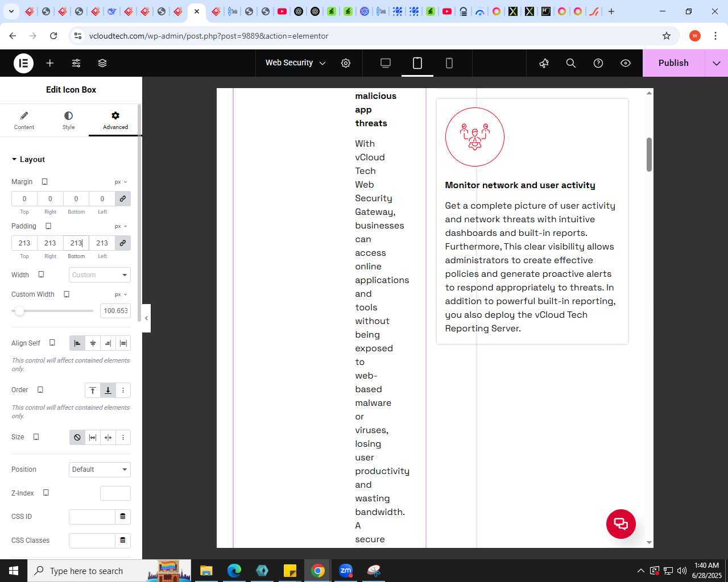
Task: Change Padding unit px dropdown
Action: pyautogui.click(x=121, y=226)
